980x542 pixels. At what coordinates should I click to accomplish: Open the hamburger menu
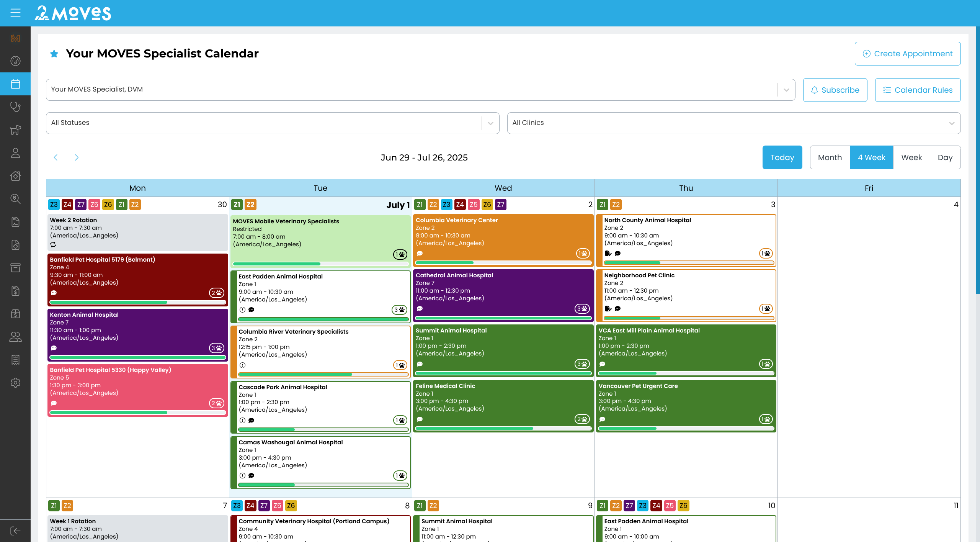(15, 13)
